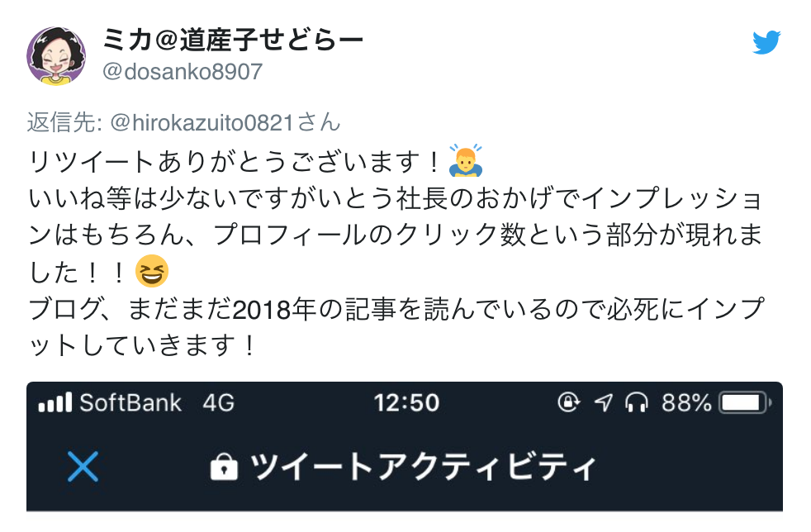This screenshot has height=532, width=811.
Task: Tap the battery level icon
Action: coord(745,402)
